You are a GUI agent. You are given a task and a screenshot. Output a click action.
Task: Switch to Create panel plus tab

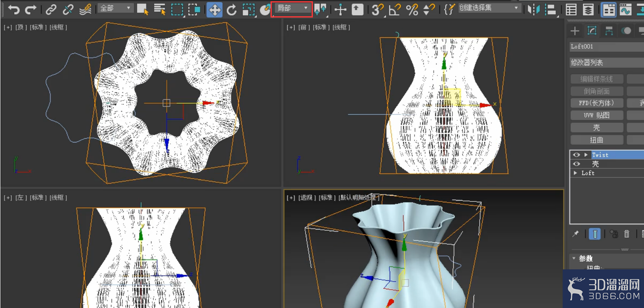tap(575, 31)
